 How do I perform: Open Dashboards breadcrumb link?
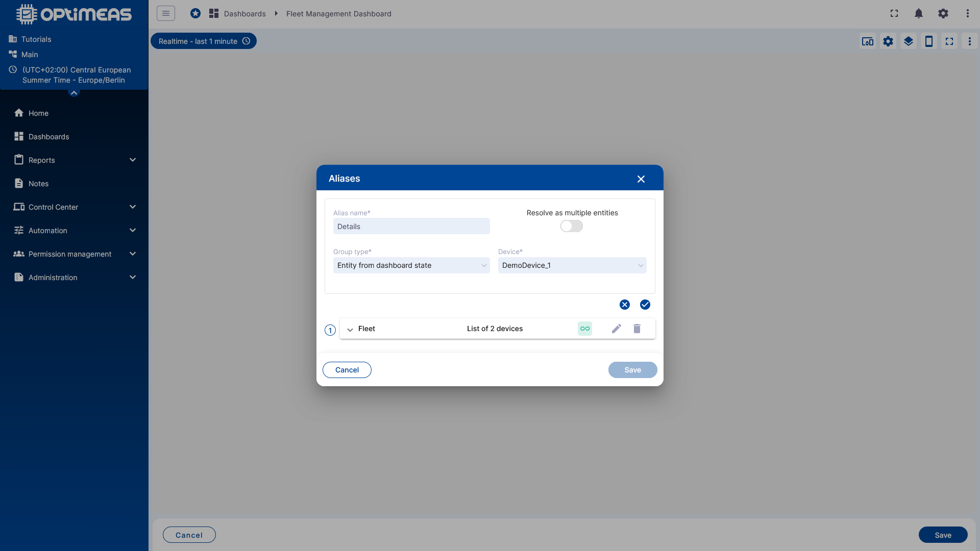click(x=244, y=14)
